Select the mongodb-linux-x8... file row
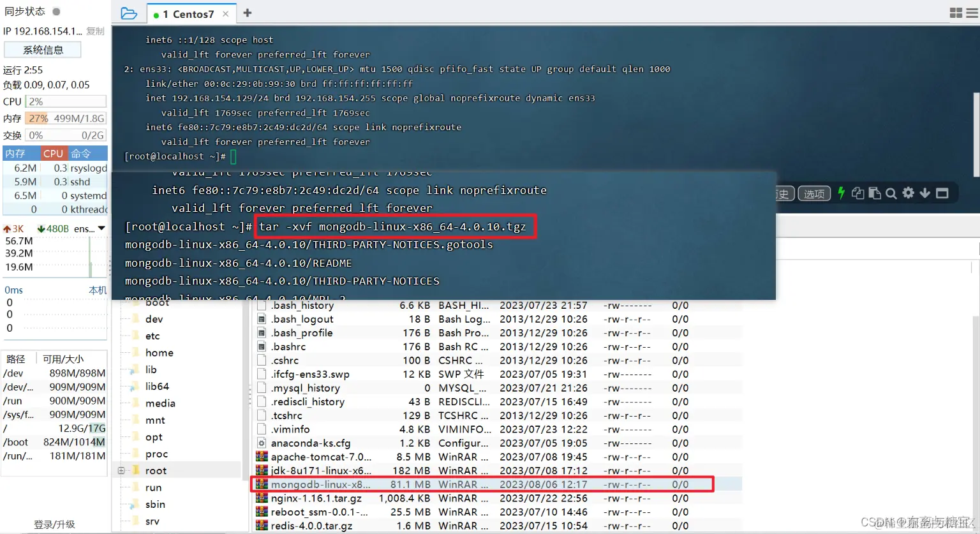Image resolution: width=980 pixels, height=534 pixels. [x=498, y=484]
